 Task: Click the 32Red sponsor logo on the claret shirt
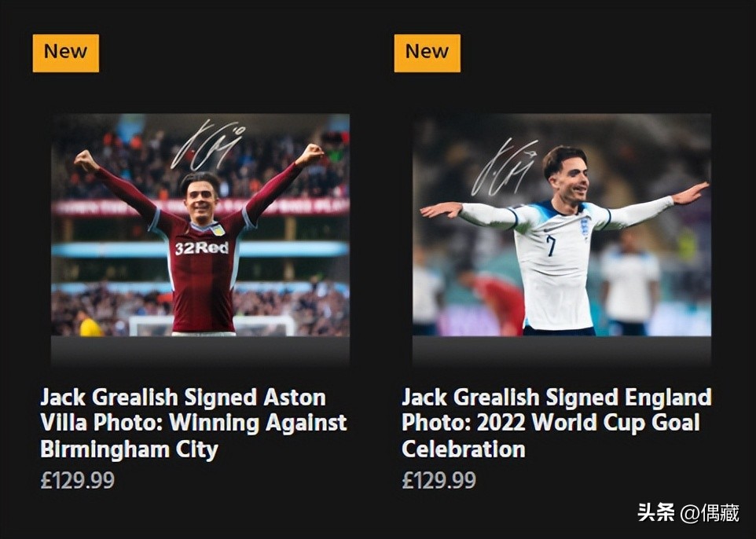click(x=202, y=248)
